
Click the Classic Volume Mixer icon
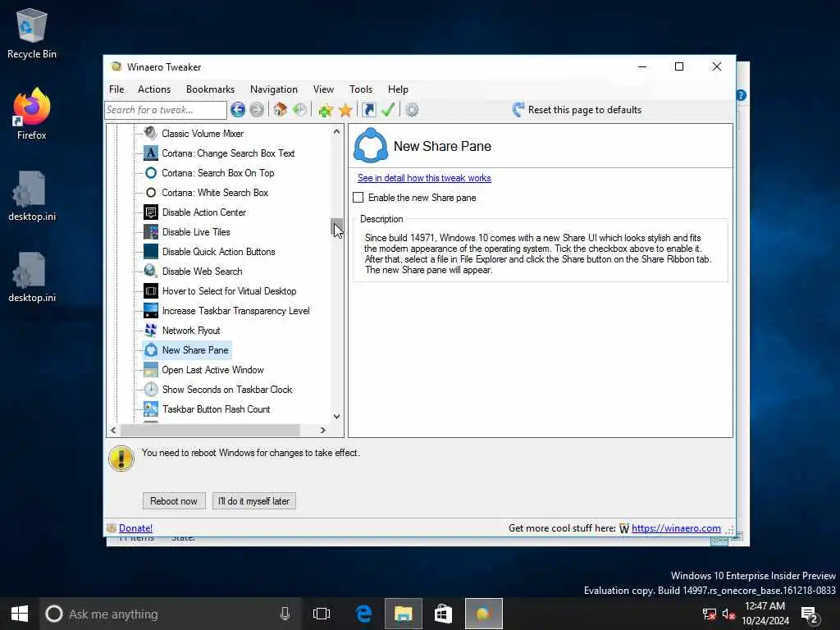tap(151, 134)
